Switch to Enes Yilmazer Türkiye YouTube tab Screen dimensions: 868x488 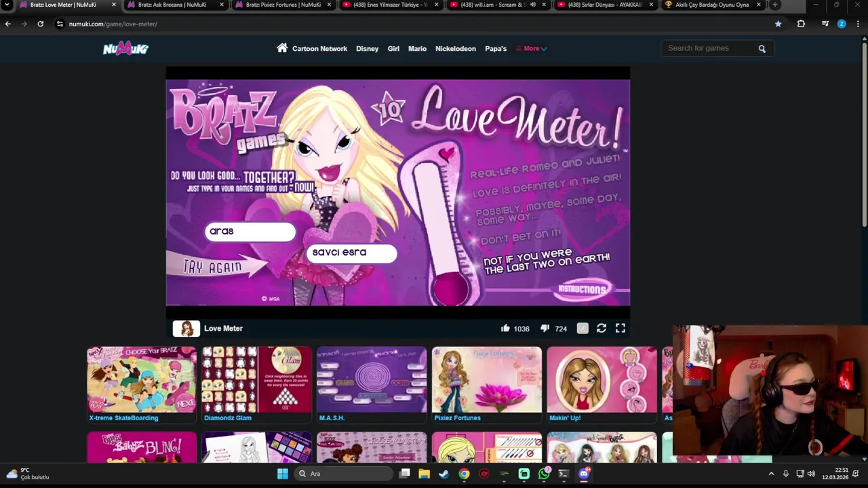tap(391, 5)
